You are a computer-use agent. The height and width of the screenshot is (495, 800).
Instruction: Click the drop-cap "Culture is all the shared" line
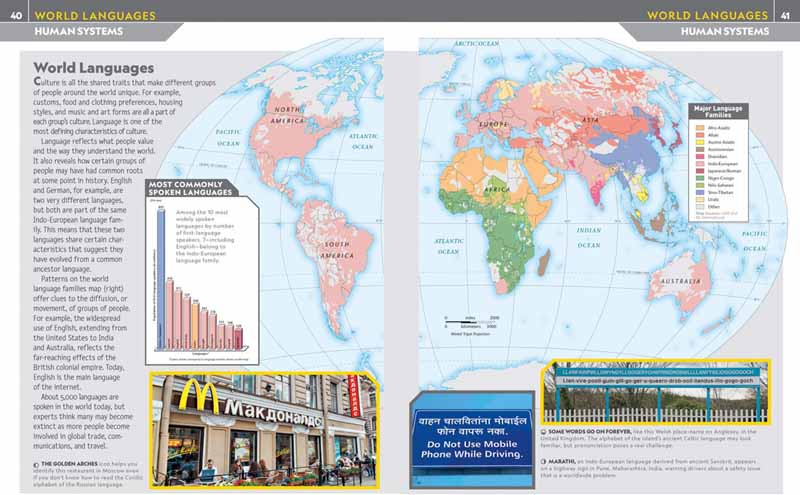pos(124,82)
